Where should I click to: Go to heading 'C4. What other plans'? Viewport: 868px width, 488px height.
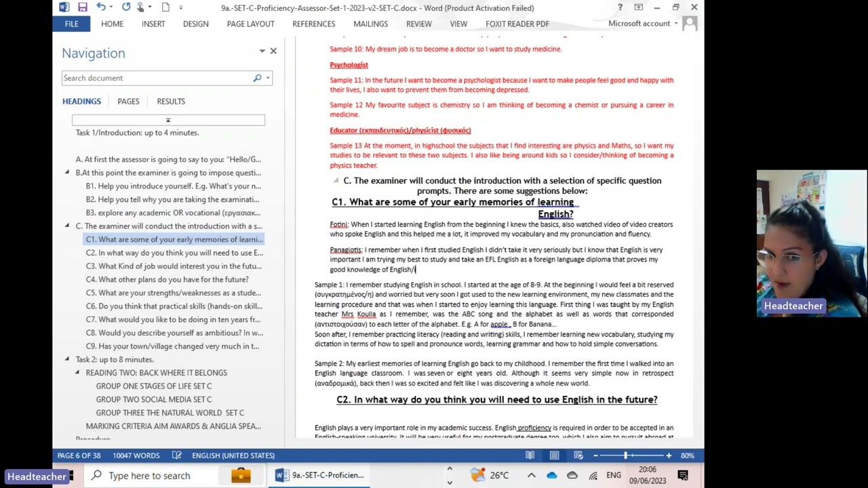pyautogui.click(x=167, y=279)
